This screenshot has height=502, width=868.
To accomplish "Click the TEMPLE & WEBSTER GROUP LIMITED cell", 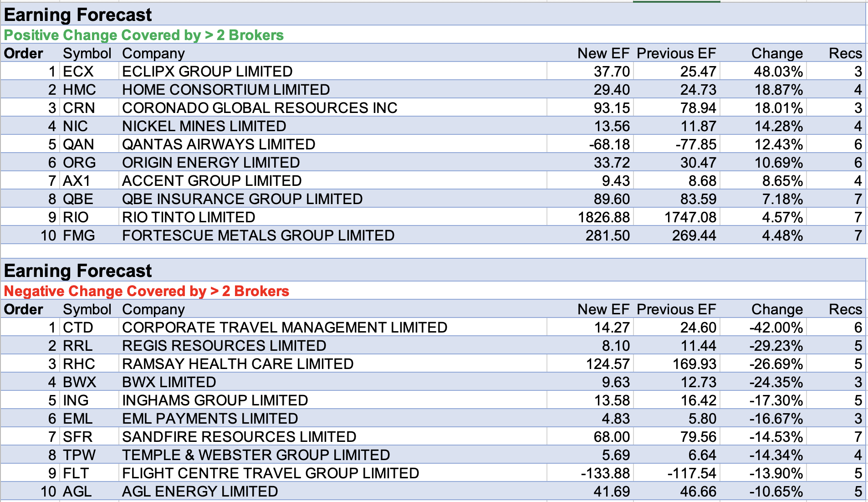I will point(256,455).
